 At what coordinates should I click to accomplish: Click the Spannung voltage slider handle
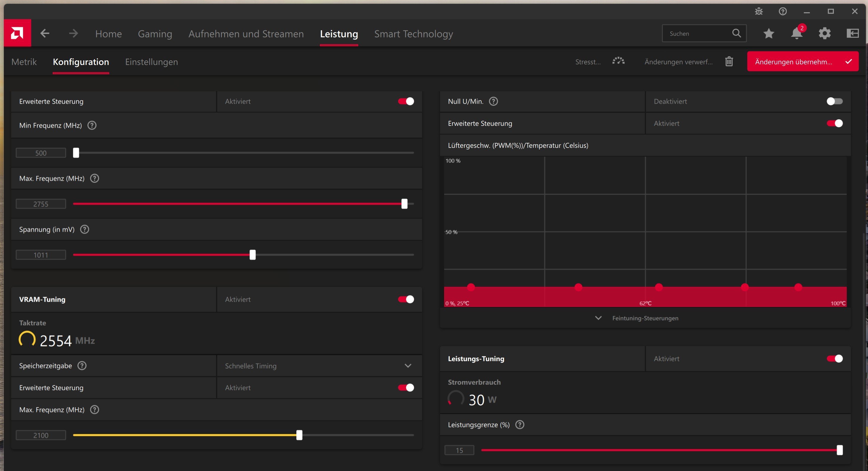[x=253, y=255]
